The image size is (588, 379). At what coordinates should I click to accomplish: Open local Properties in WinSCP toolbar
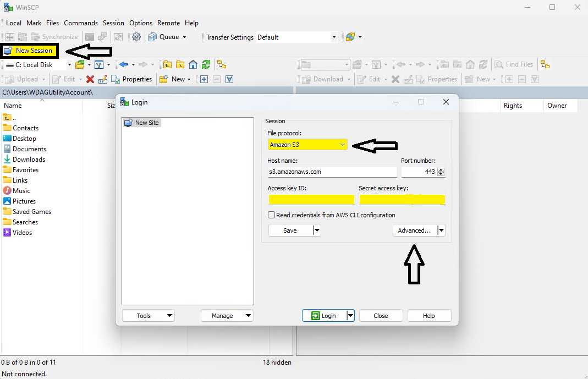132,79
